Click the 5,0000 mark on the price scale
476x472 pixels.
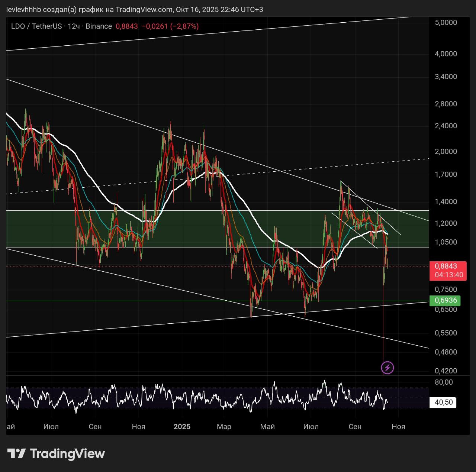pyautogui.click(x=446, y=22)
